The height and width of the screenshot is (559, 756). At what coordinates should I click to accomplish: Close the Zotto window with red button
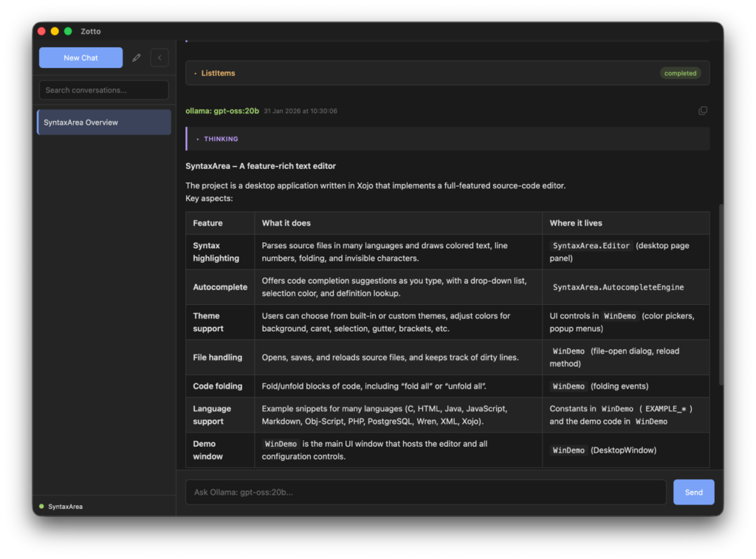click(x=41, y=31)
